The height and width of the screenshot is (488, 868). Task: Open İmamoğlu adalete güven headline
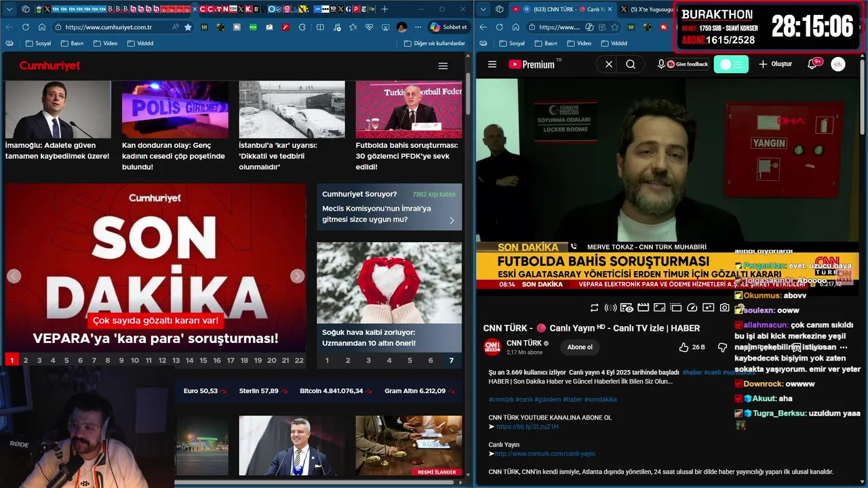[x=58, y=150]
